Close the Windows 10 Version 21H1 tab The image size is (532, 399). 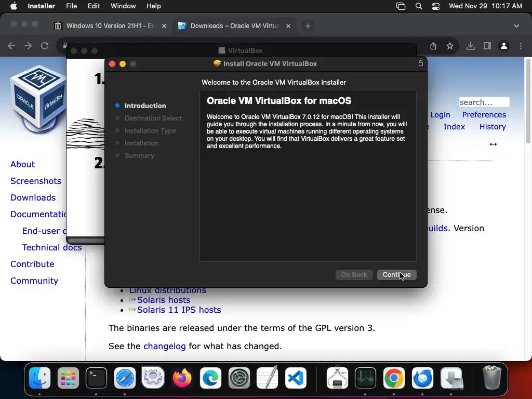pyautogui.click(x=164, y=26)
